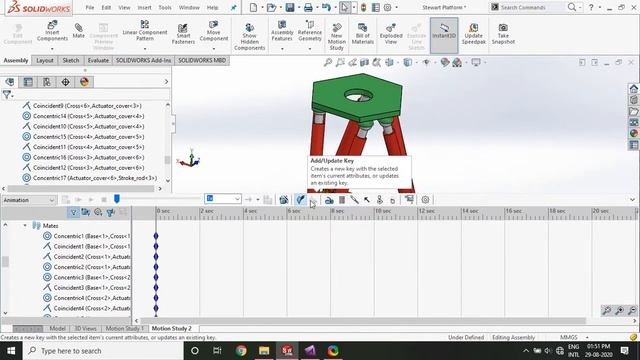The height and width of the screenshot is (360, 640).
Task: Open the Tools menu
Action: coord(165,7)
